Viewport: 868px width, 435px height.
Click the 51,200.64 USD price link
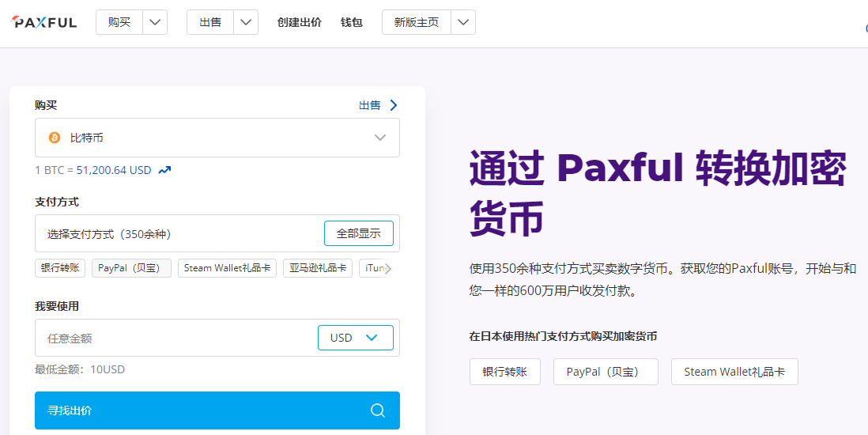point(114,170)
